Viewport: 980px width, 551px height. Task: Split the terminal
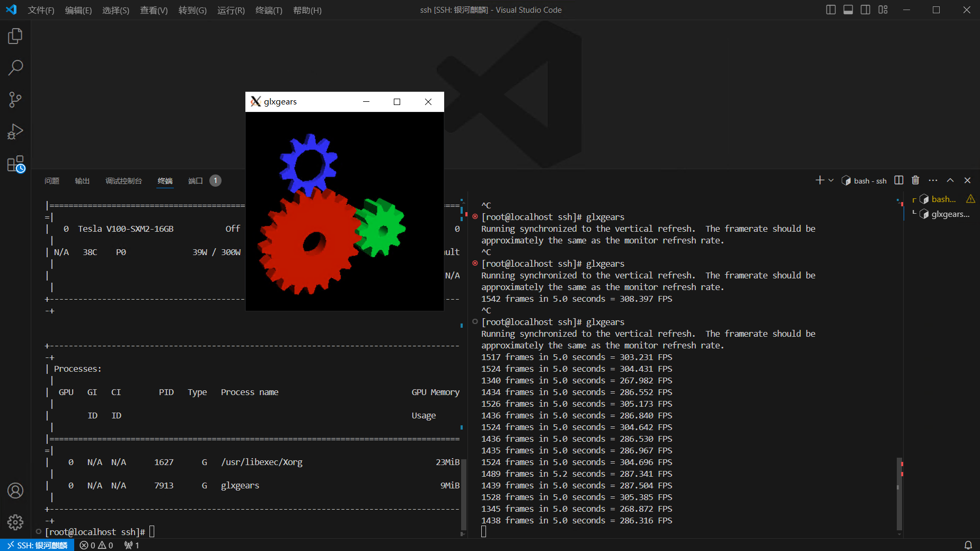click(899, 180)
